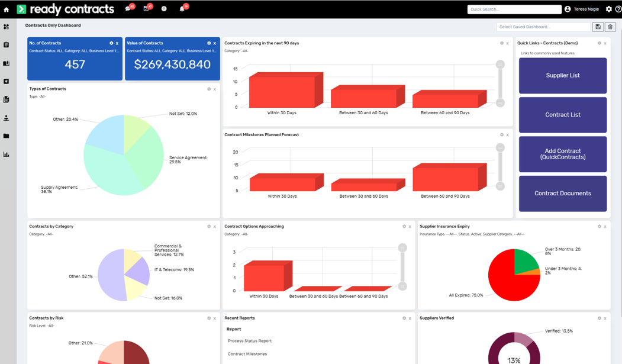Viewport: 622px width, 364px height.
Task: Open settings gear of Supplier Insurance Expiry widget
Action: (600, 227)
